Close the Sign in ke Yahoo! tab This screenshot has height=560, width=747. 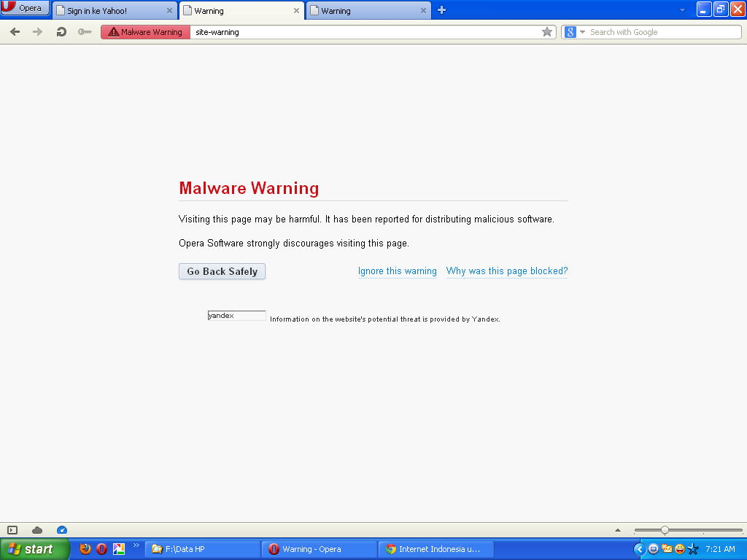click(x=169, y=10)
